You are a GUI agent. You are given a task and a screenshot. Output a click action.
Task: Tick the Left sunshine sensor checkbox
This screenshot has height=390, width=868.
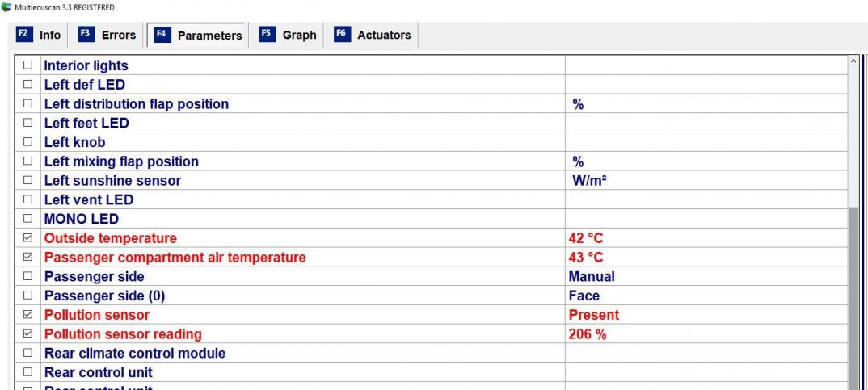click(27, 180)
